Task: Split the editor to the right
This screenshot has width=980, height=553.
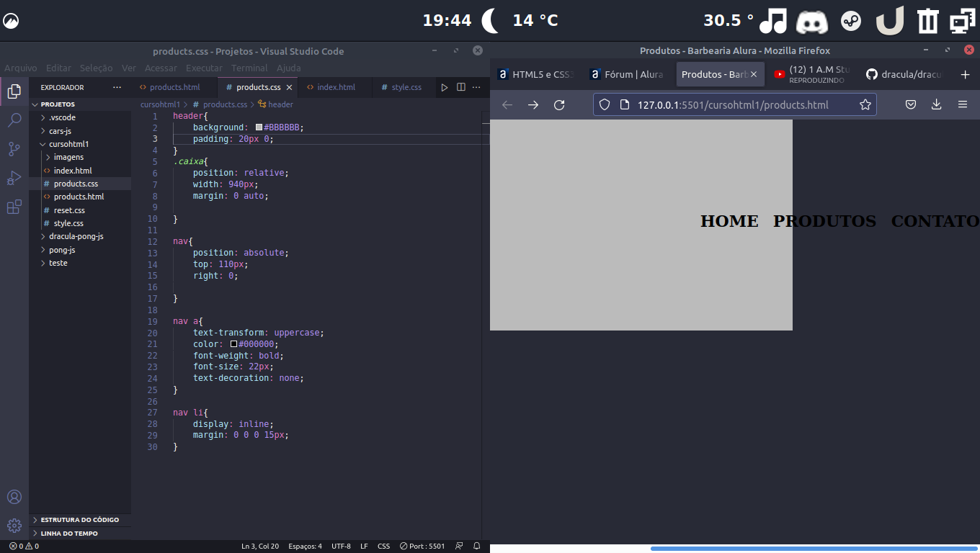Action: [x=460, y=87]
